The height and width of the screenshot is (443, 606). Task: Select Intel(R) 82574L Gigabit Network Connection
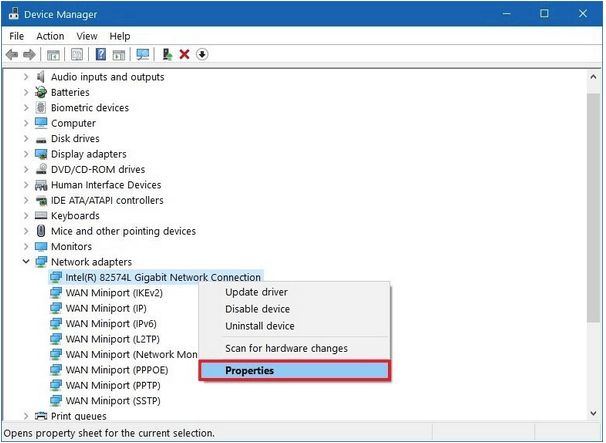coord(163,277)
